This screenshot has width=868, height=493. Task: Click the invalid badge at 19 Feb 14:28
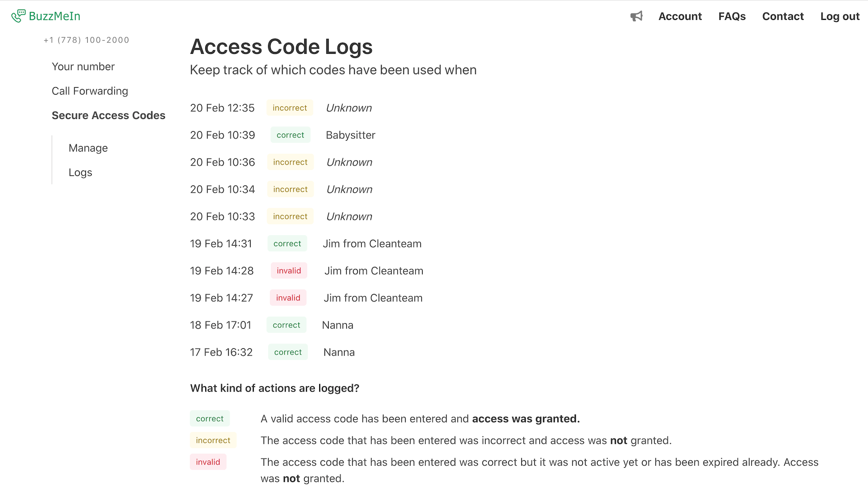tap(289, 270)
